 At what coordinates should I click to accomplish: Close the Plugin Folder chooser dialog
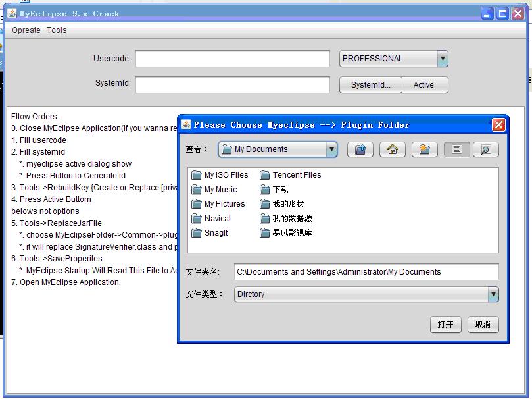pos(498,124)
